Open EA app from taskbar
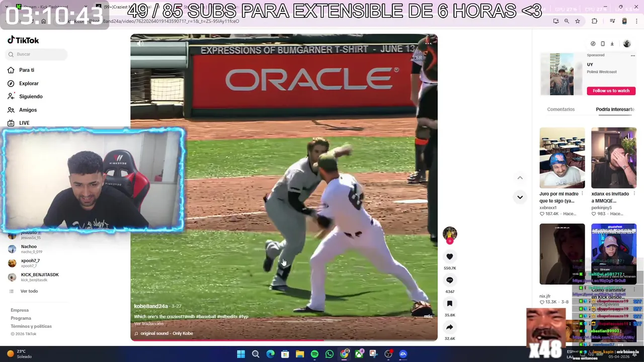The width and height of the screenshot is (644, 362). 403,354
